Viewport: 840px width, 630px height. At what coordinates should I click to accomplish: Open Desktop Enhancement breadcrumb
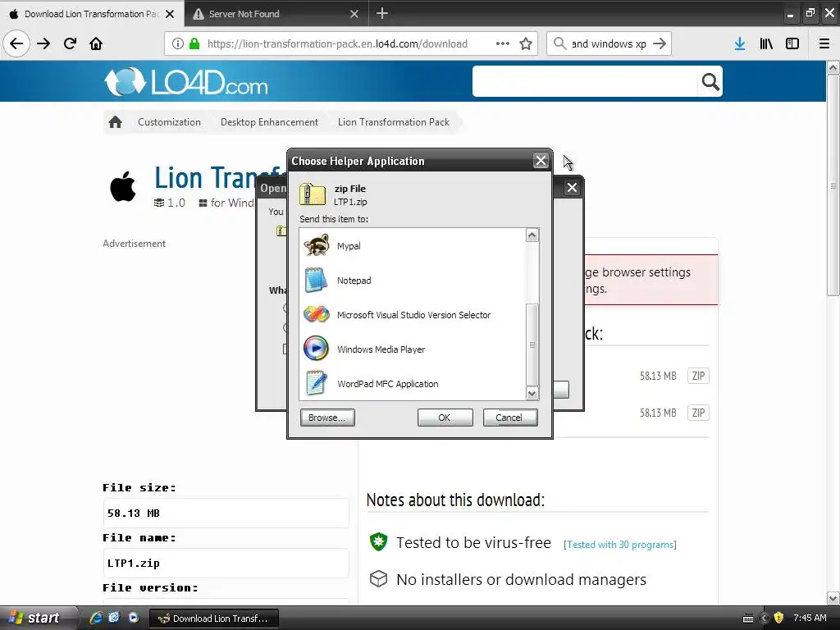point(269,122)
